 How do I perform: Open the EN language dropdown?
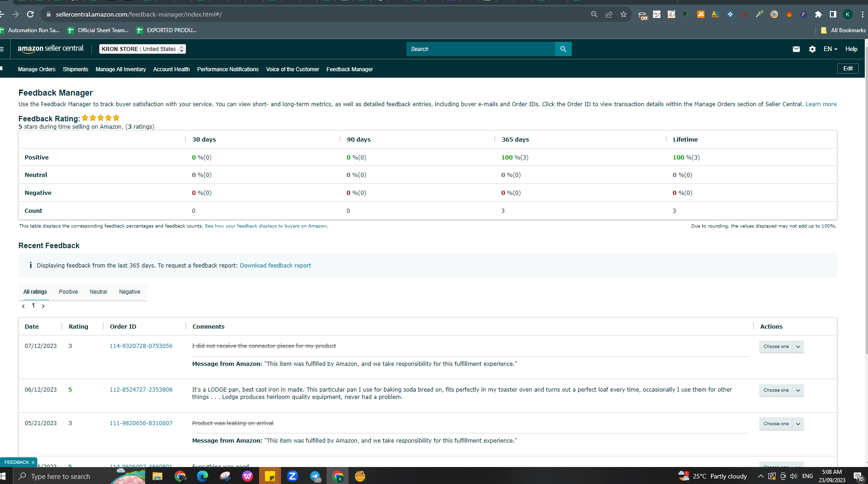click(830, 49)
